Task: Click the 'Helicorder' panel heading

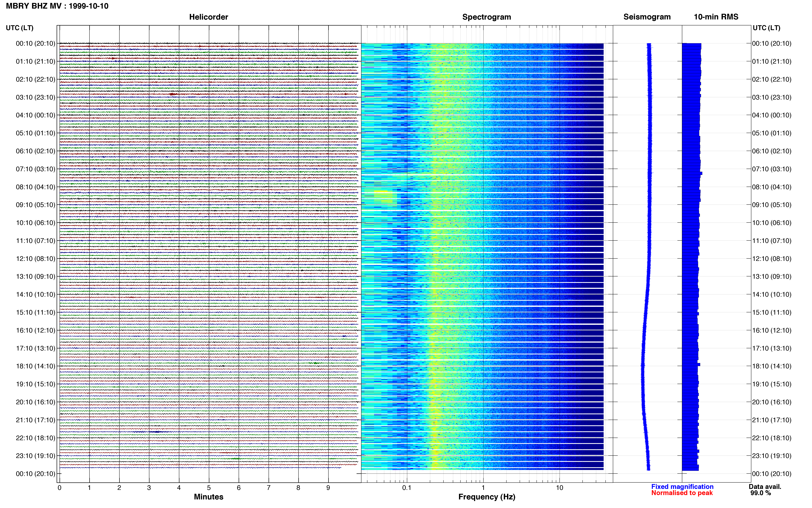Action: 209,17
